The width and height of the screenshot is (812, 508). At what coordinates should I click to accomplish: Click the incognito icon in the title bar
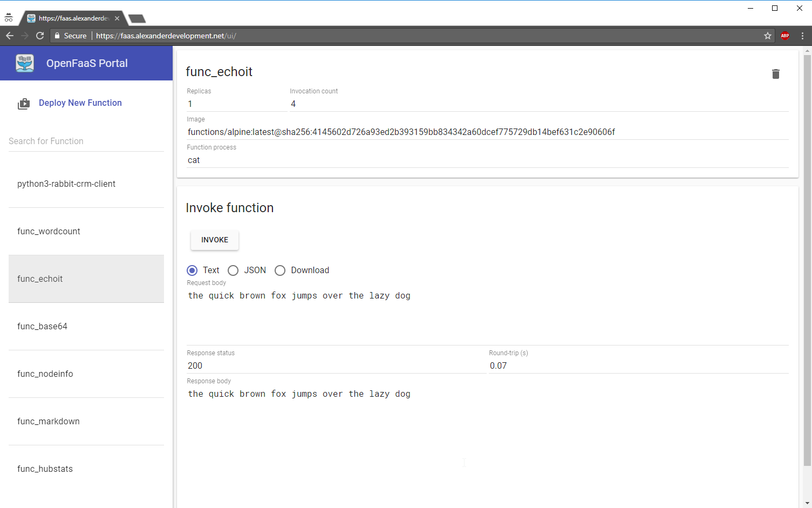pyautogui.click(x=9, y=18)
